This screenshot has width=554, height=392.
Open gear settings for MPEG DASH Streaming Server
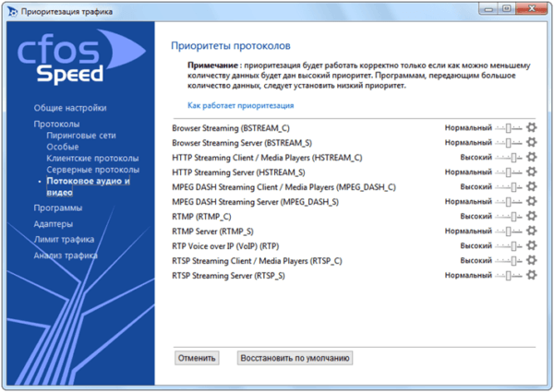(x=532, y=201)
